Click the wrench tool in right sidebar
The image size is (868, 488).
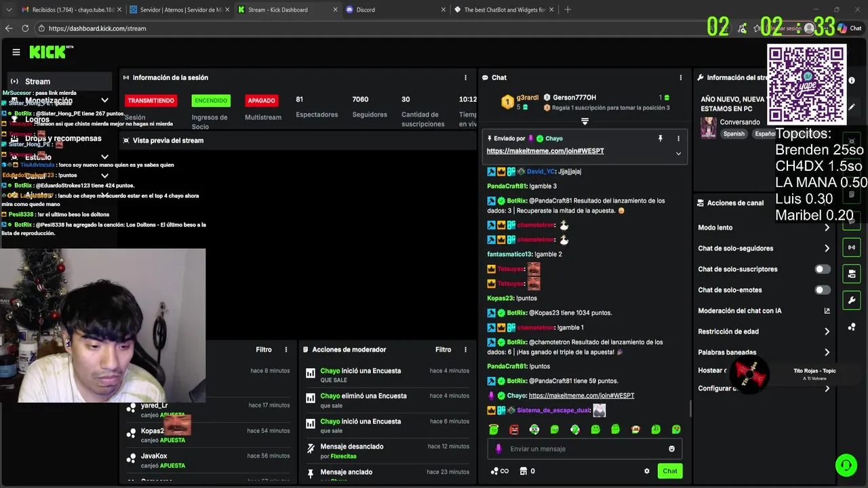tap(852, 300)
